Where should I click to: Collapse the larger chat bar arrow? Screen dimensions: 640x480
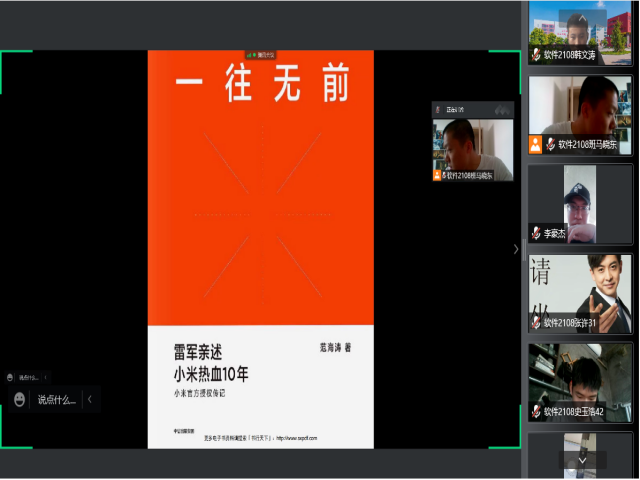(x=90, y=399)
